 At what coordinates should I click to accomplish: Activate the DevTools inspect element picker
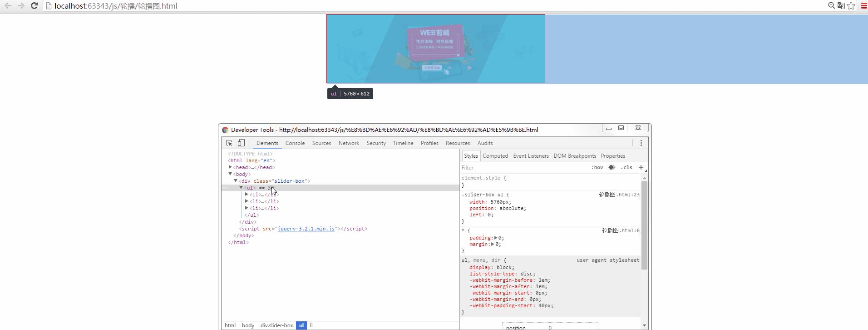(x=229, y=143)
